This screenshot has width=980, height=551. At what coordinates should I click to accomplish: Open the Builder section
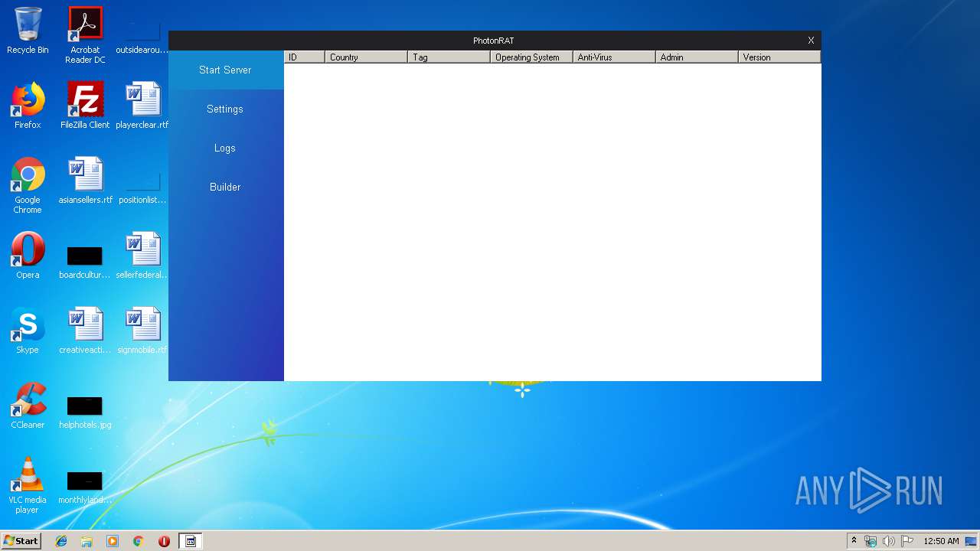(x=226, y=187)
